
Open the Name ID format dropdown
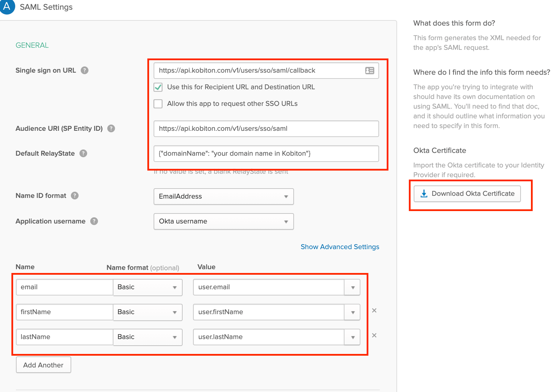click(x=224, y=197)
